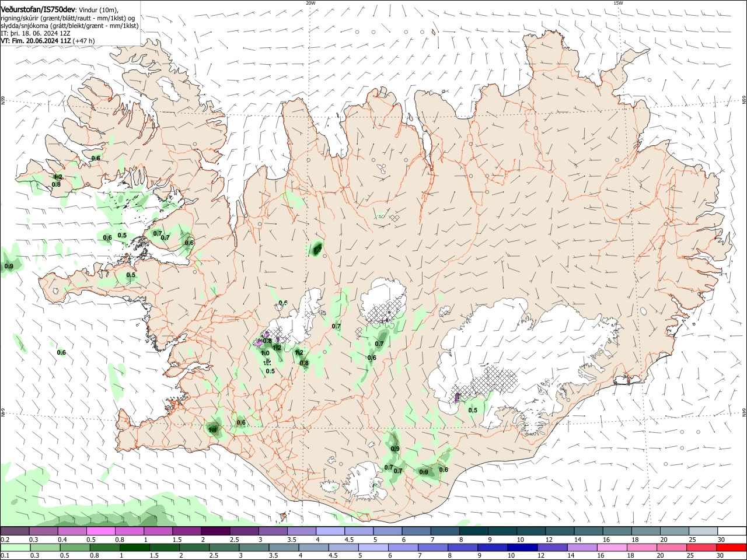Viewport: 747px width, 560px height.
Task: Select the init time line 'IT: þri. 18. 06. 2024 12Z'
Action: pos(36,33)
